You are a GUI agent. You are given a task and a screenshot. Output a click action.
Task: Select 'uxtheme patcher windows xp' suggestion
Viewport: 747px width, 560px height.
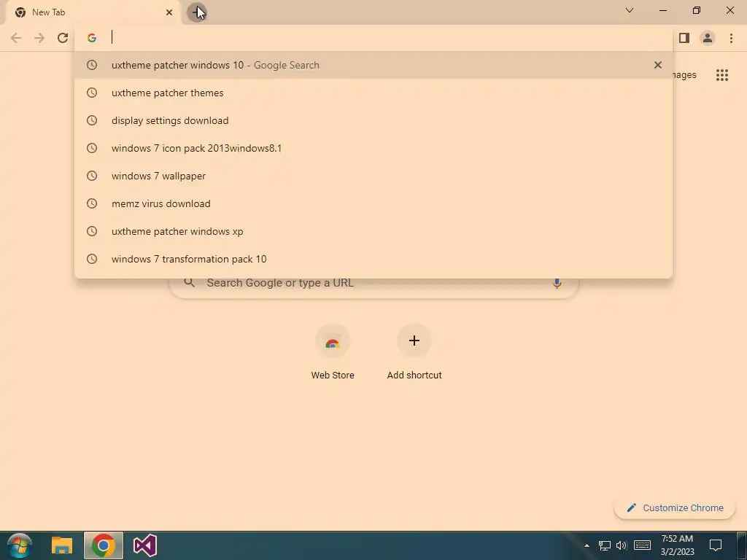tap(373, 231)
